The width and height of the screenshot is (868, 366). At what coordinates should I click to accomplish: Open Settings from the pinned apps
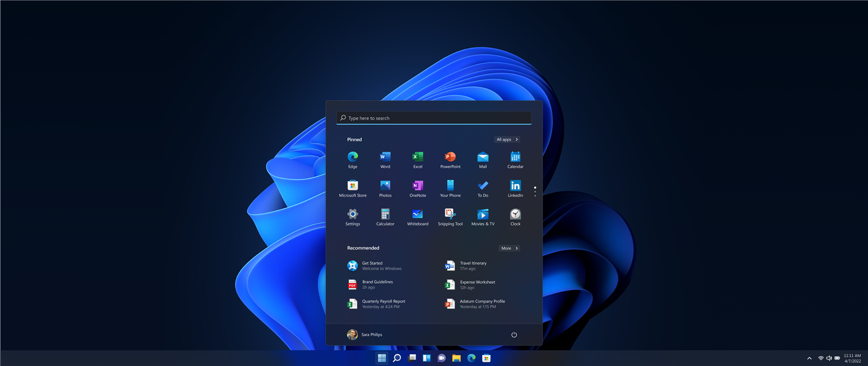click(353, 215)
